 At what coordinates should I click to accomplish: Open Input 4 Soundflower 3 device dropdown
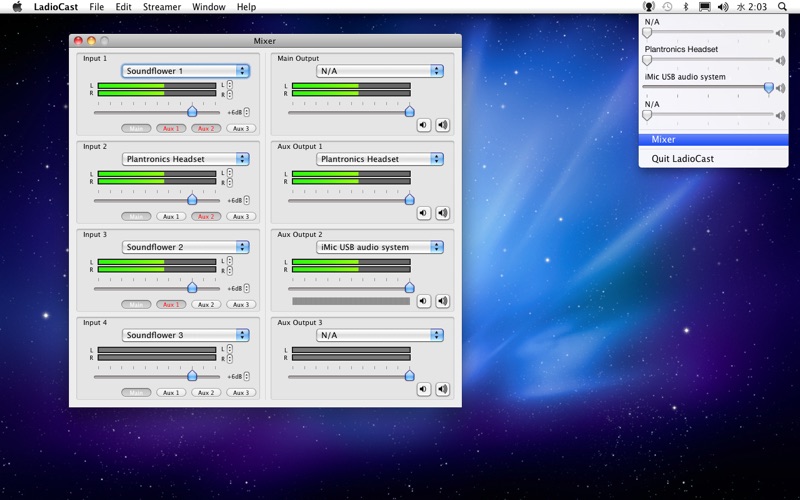186,335
